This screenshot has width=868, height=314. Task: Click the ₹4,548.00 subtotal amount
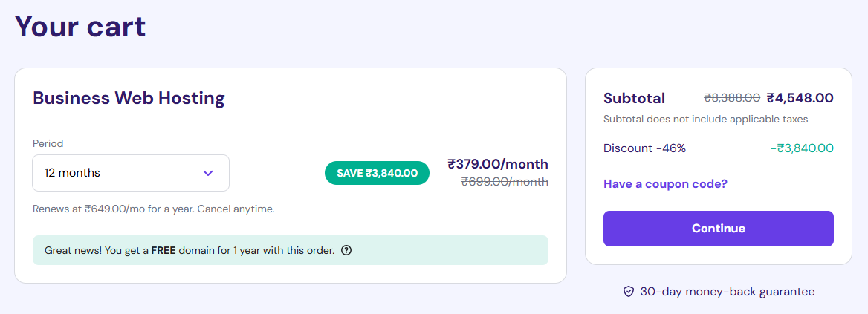pyautogui.click(x=800, y=98)
